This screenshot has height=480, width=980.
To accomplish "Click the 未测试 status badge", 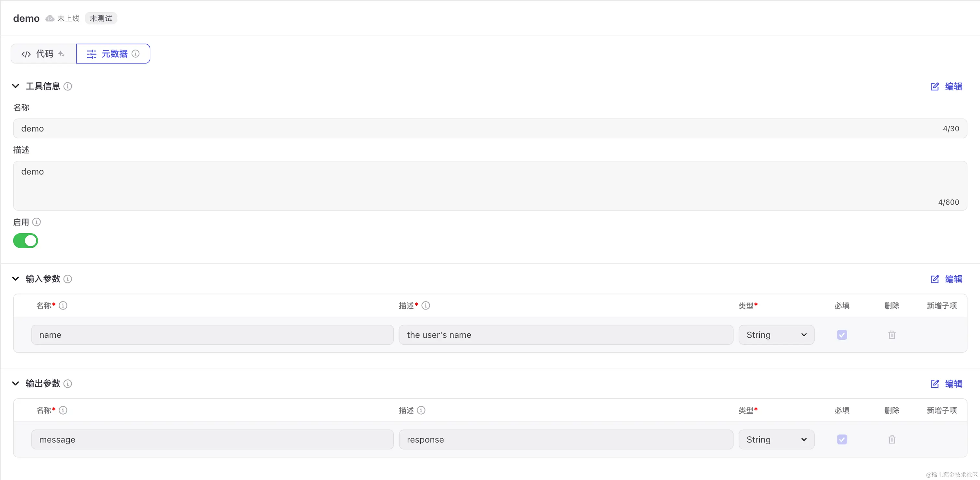I will 101,18.
